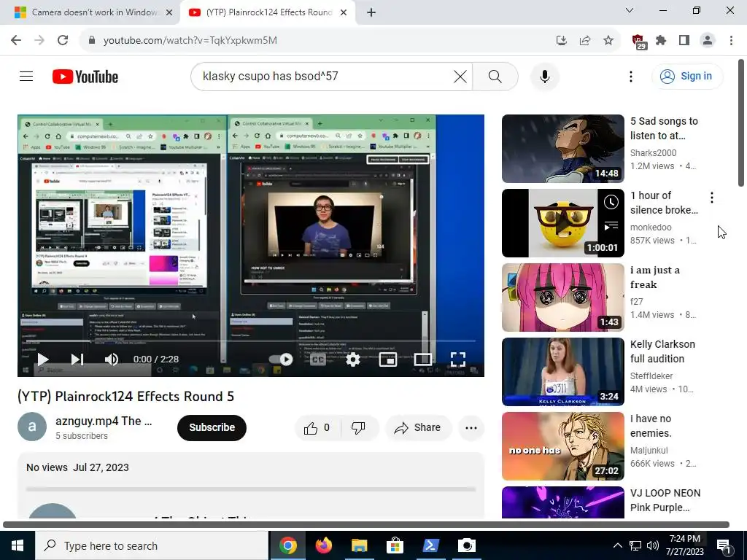747x560 pixels.
Task: Open the aznguy.mp4 channel name link
Action: tap(104, 421)
